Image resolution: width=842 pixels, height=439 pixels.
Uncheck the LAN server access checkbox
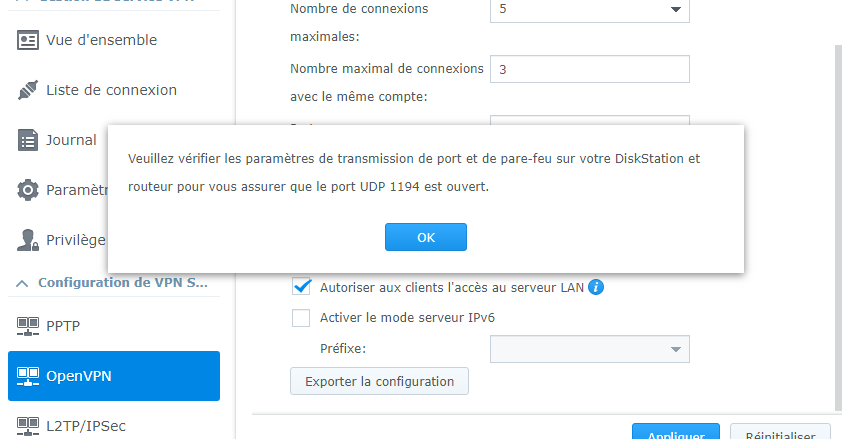[x=301, y=287]
